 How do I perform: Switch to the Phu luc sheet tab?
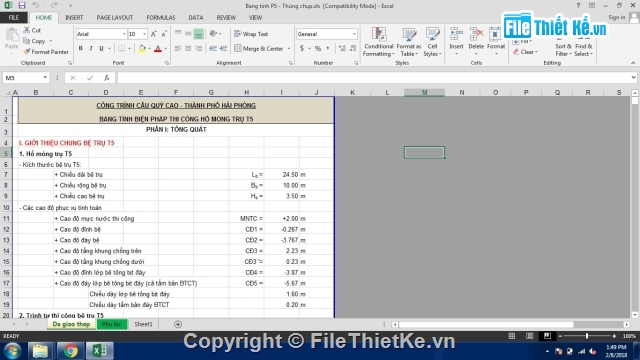[x=111, y=324]
